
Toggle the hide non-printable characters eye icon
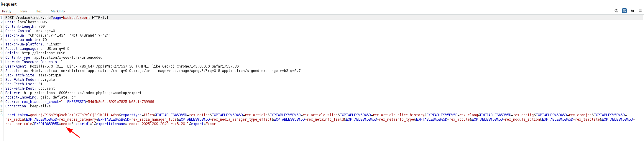click(x=616, y=11)
